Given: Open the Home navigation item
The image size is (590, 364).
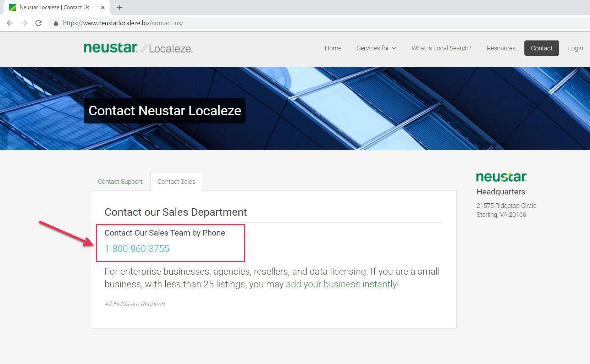Looking at the screenshot, I should tap(333, 48).
